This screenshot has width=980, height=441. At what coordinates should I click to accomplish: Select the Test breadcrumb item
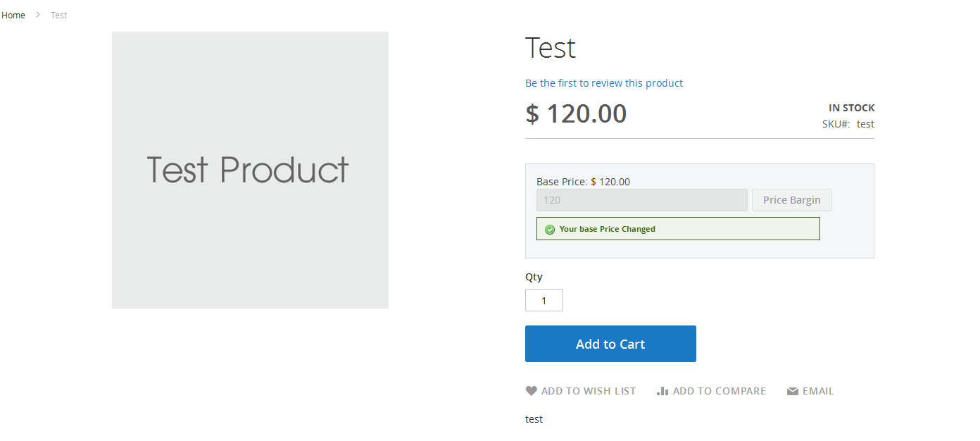click(x=59, y=15)
